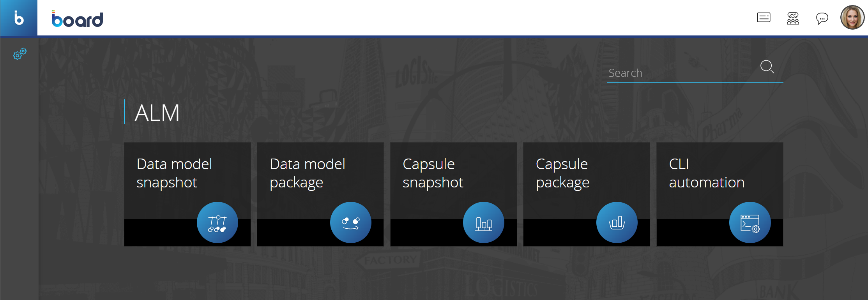Image resolution: width=868 pixels, height=300 pixels.
Task: Click the Capsule snapshot chart icon
Action: pos(484,222)
